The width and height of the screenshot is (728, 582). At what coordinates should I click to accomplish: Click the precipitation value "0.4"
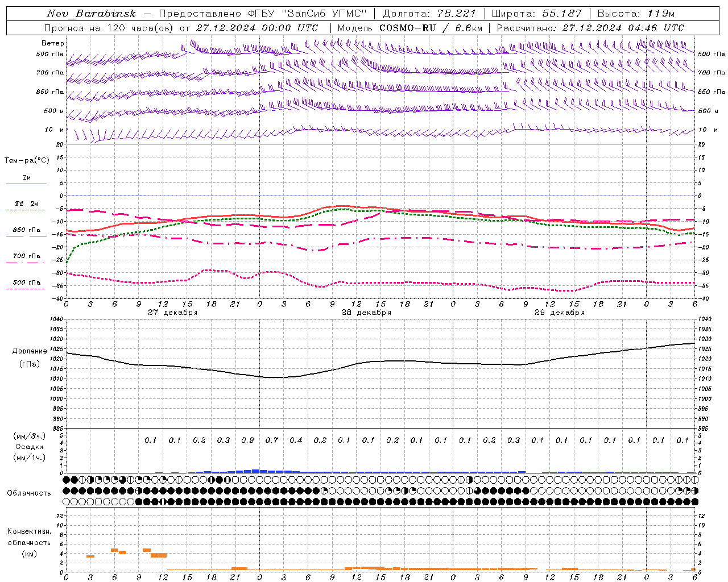[x=296, y=440]
